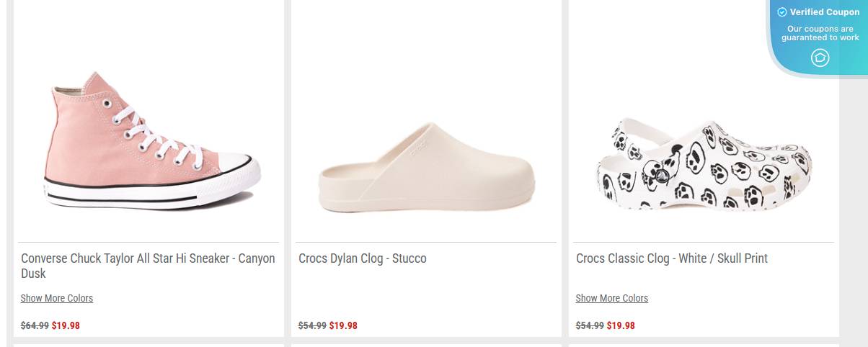Click the Verified Coupon checkmark icon
Screen dimensions: 868x347
(781, 12)
